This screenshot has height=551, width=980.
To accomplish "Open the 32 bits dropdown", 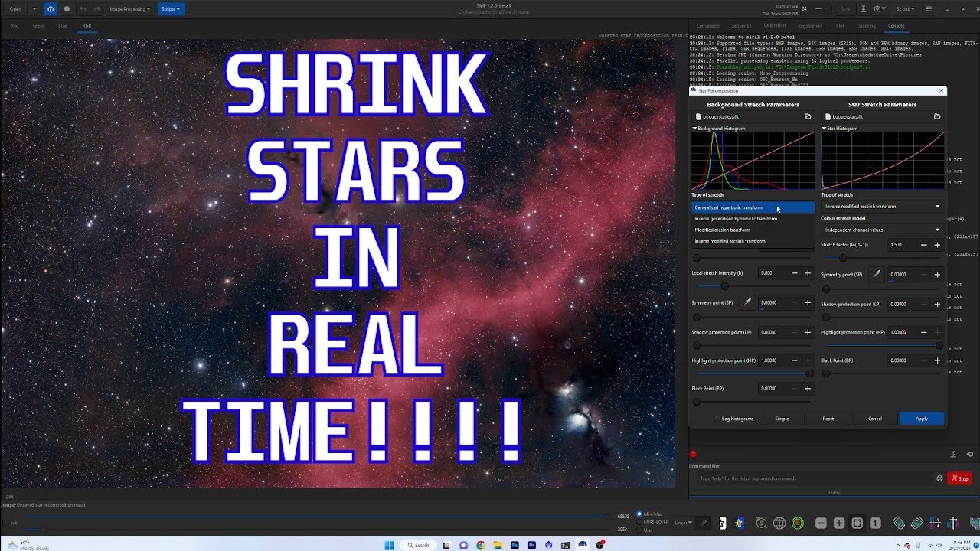I will tap(904, 9).
